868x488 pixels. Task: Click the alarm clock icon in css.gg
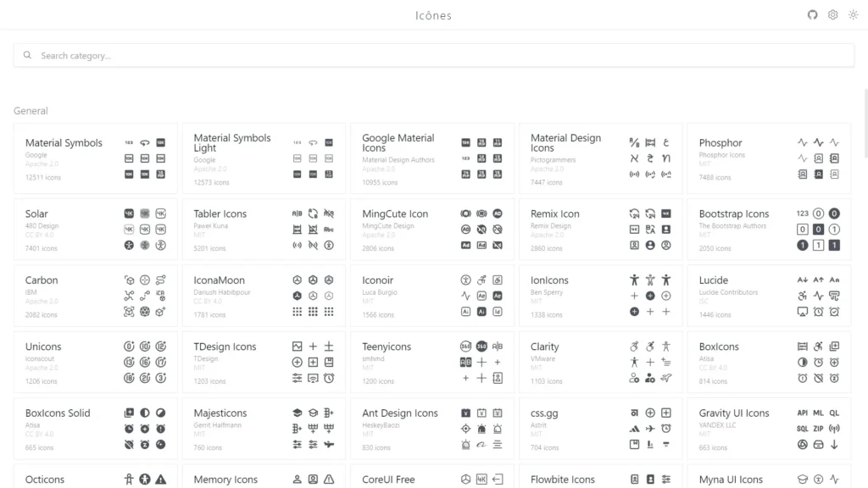click(x=666, y=428)
